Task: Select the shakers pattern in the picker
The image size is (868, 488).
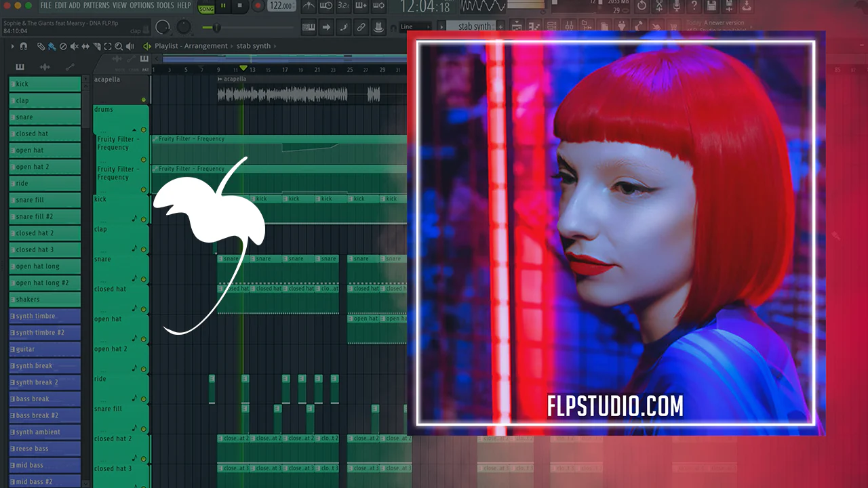Action: click(x=45, y=300)
